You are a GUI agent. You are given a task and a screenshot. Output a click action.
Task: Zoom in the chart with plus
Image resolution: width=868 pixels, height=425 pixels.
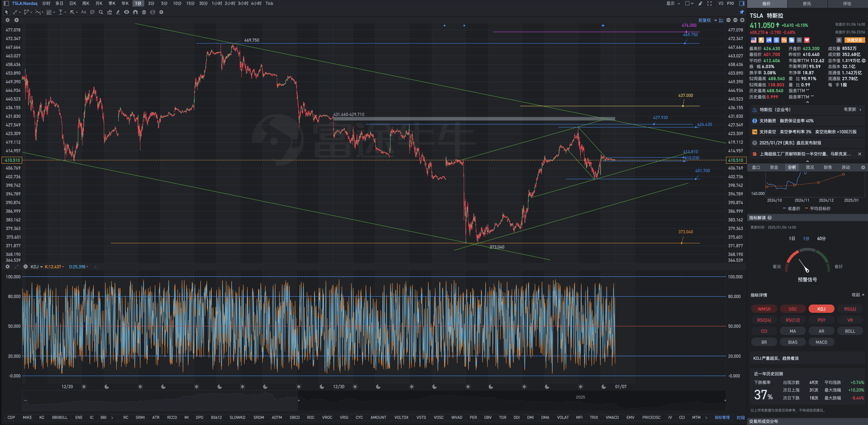[742, 20]
